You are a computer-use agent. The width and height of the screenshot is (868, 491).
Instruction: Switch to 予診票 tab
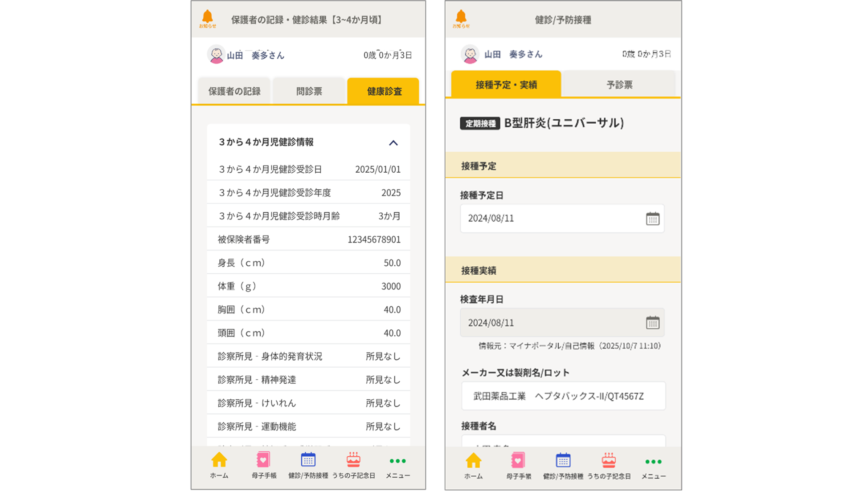click(619, 85)
